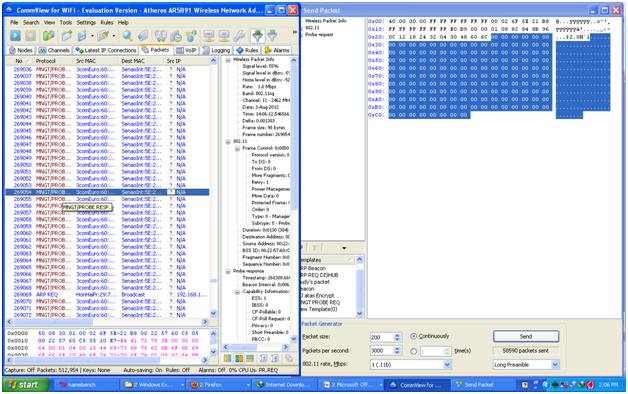Collapse the Capability Information tree node
This screenshot has width=628, height=394.
237,292
